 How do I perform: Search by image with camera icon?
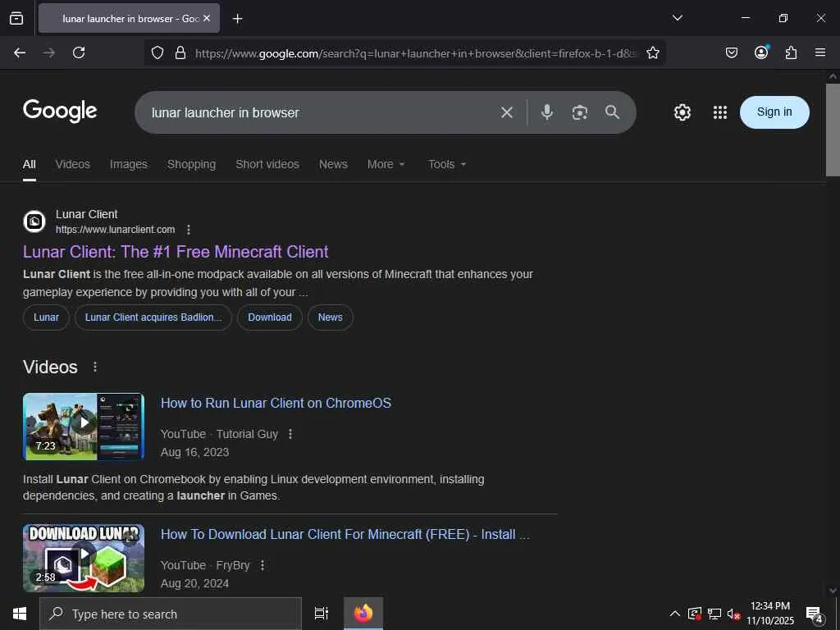pyautogui.click(x=580, y=112)
